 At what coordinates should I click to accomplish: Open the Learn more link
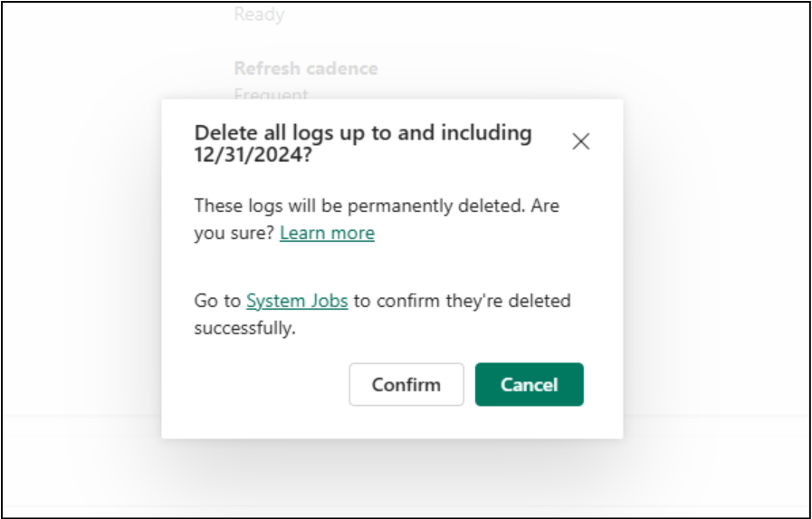[x=327, y=233]
